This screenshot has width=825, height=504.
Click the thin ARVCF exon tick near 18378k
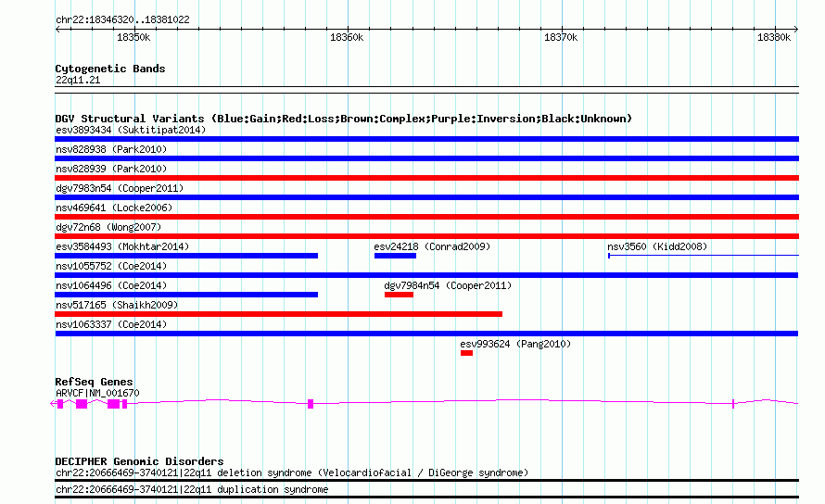pos(733,404)
